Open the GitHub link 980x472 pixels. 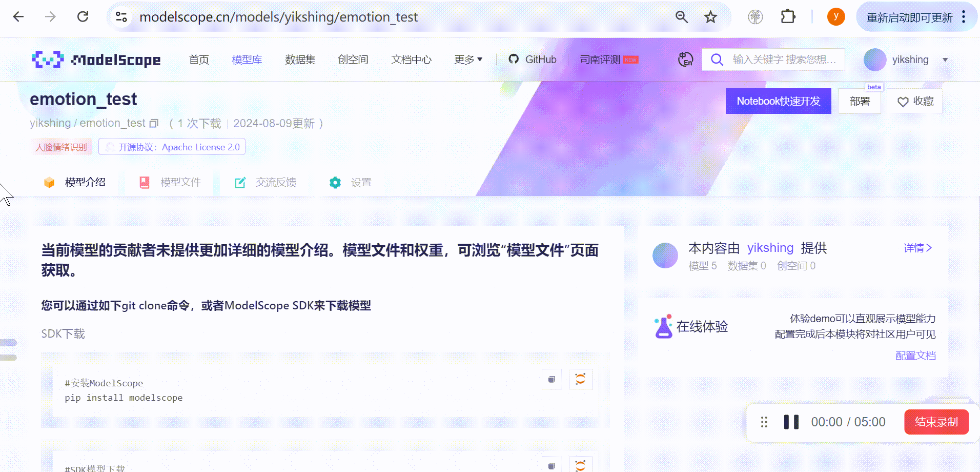coord(533,60)
